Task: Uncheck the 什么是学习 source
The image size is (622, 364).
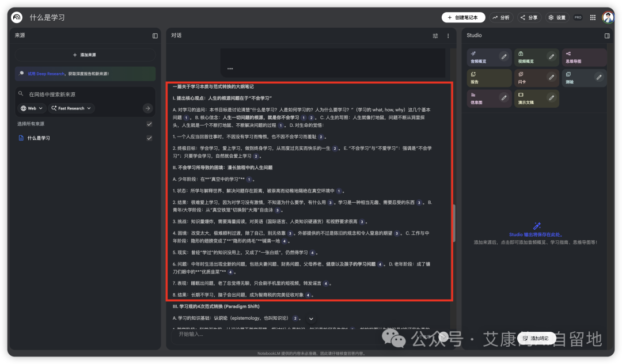Action: tap(149, 138)
